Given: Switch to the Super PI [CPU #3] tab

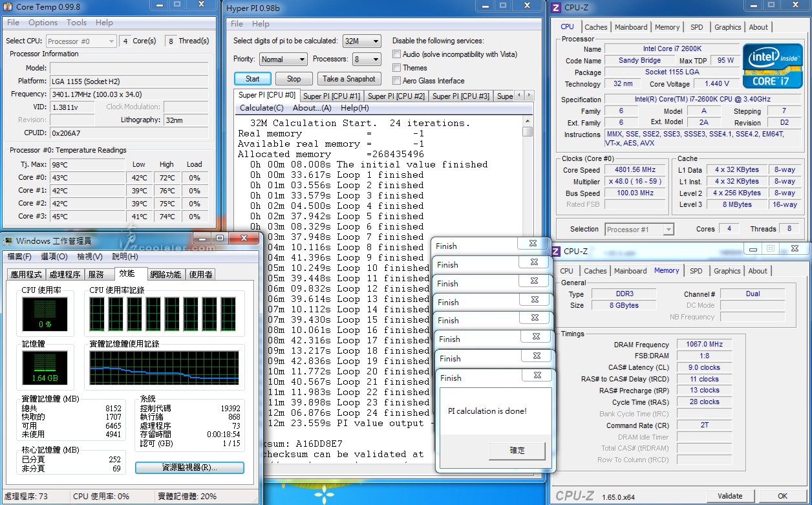Looking at the screenshot, I should [460, 96].
